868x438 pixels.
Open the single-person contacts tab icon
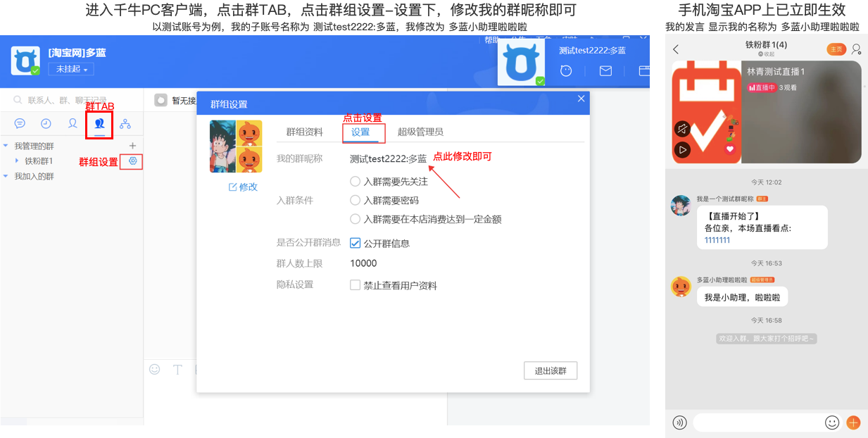click(72, 123)
